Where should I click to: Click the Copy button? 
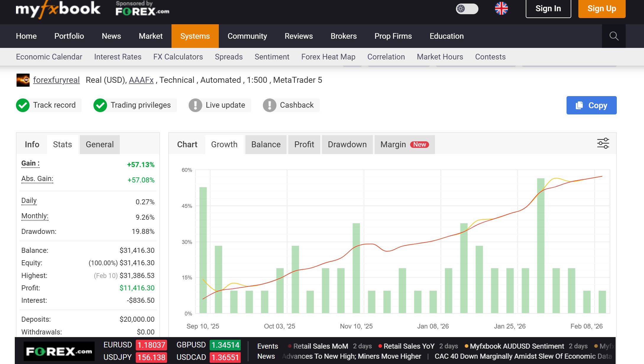pos(592,105)
